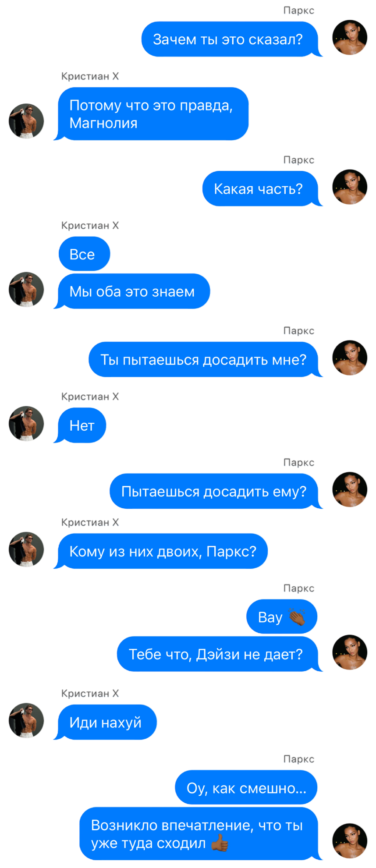Open Паркс avatar beside the last message

349,840
